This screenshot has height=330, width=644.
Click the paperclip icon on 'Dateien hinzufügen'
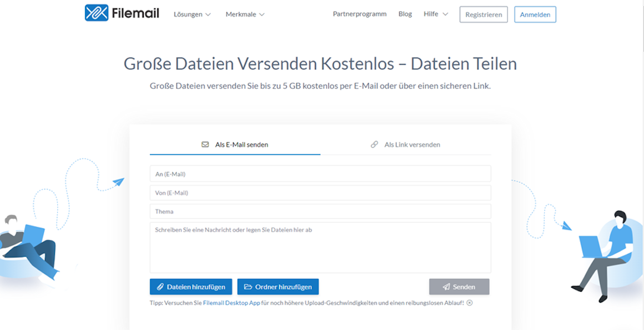[161, 286]
